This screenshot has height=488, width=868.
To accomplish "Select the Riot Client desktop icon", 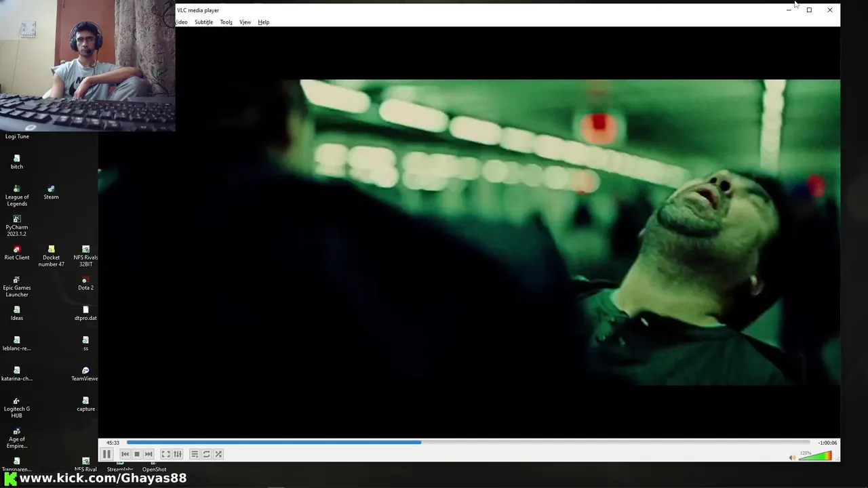I will coord(17,253).
